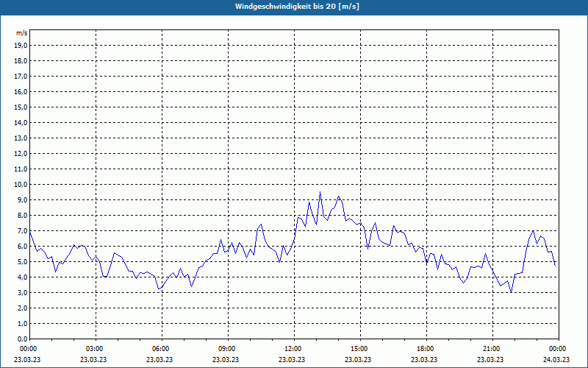Click the 00:00 label above 24.03.23
The width and height of the screenshot is (588, 368).
click(x=559, y=349)
